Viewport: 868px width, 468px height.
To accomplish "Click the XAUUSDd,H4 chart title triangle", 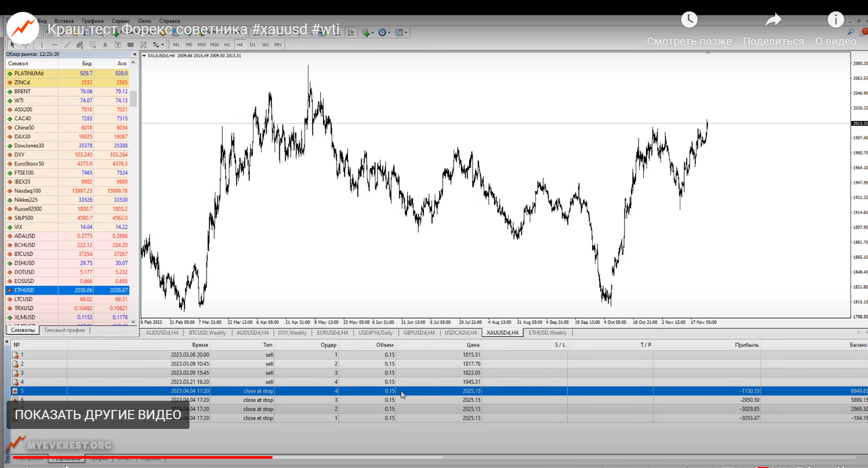I will pyautogui.click(x=144, y=56).
